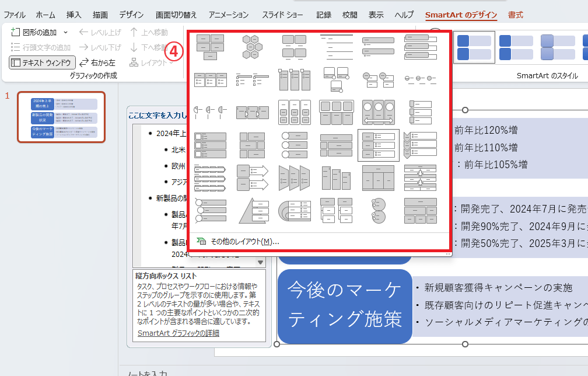Pick the Table Hierarchy layout
Screen dimensions: 588x376
(421, 211)
